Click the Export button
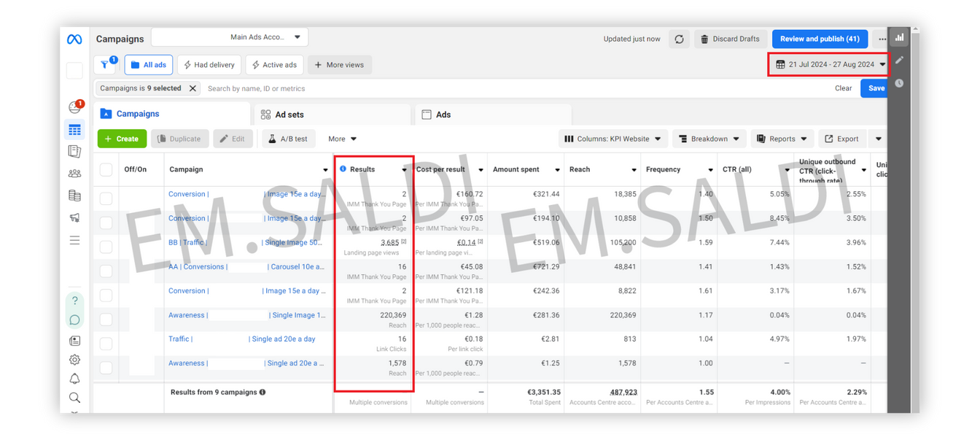 point(841,139)
